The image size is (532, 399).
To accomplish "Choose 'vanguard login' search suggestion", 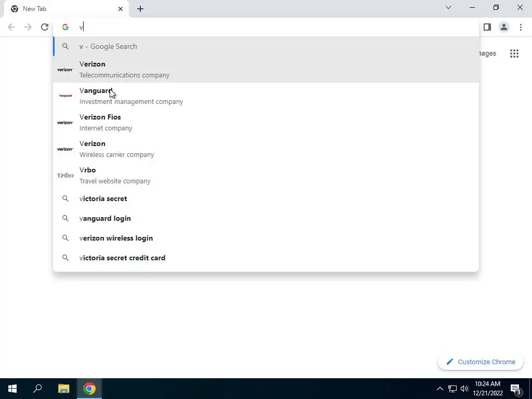I will 266,218.
